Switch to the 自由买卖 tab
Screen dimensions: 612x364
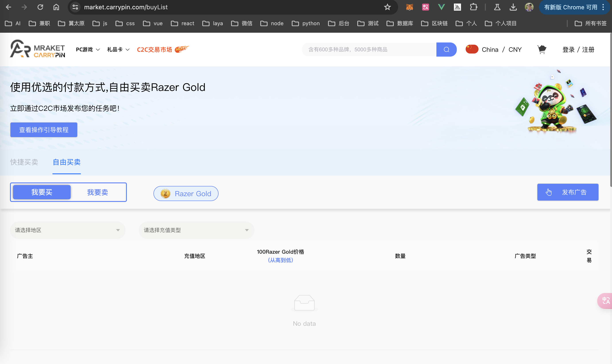[67, 162]
